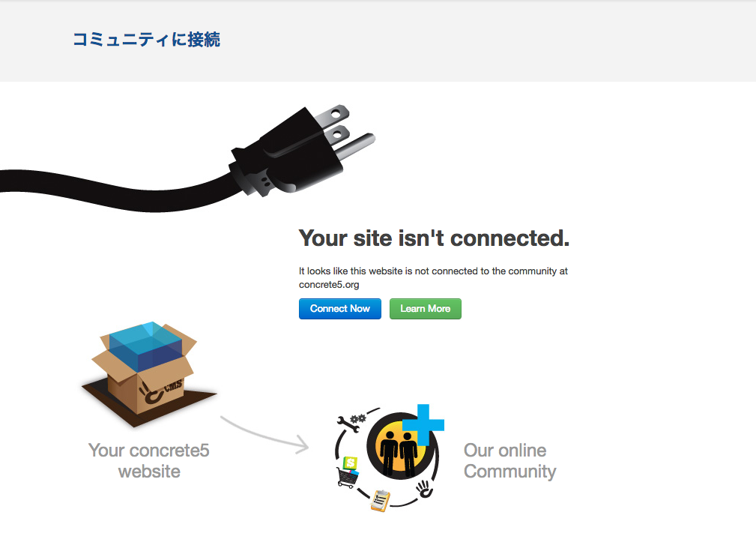Click the power plug illustration

[301, 151]
